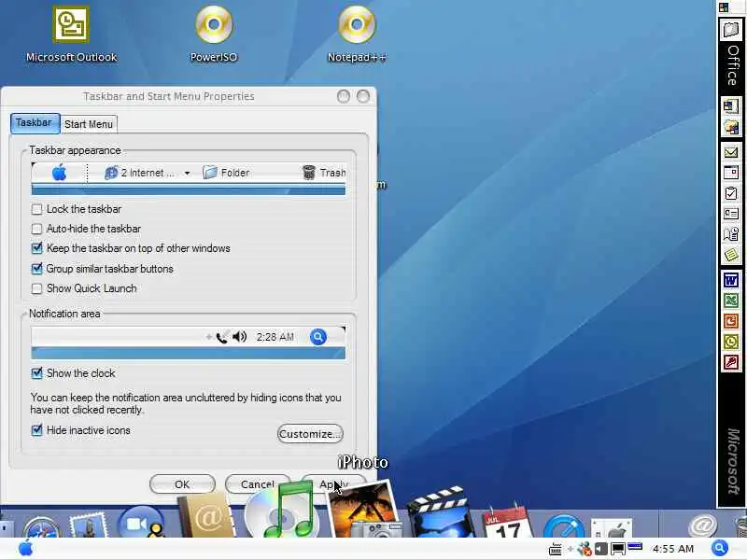Open iChat camera icon in dock
This screenshot has height=560, width=747.
point(141,522)
